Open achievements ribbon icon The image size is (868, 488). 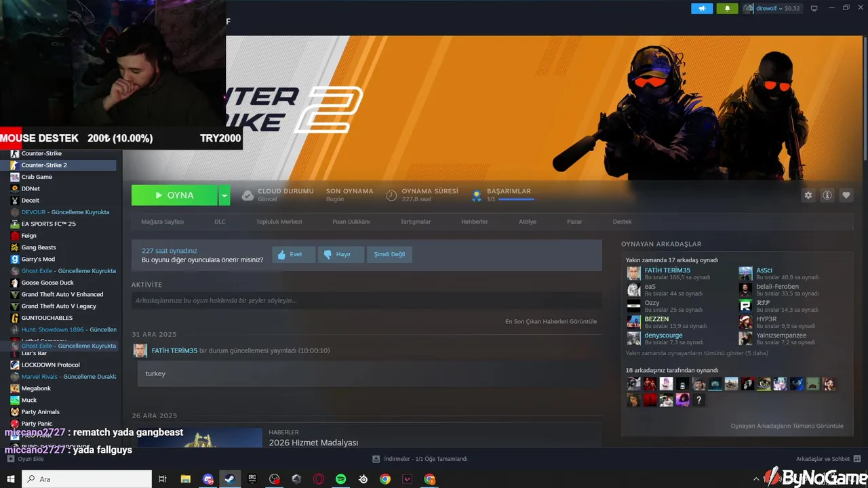(477, 195)
